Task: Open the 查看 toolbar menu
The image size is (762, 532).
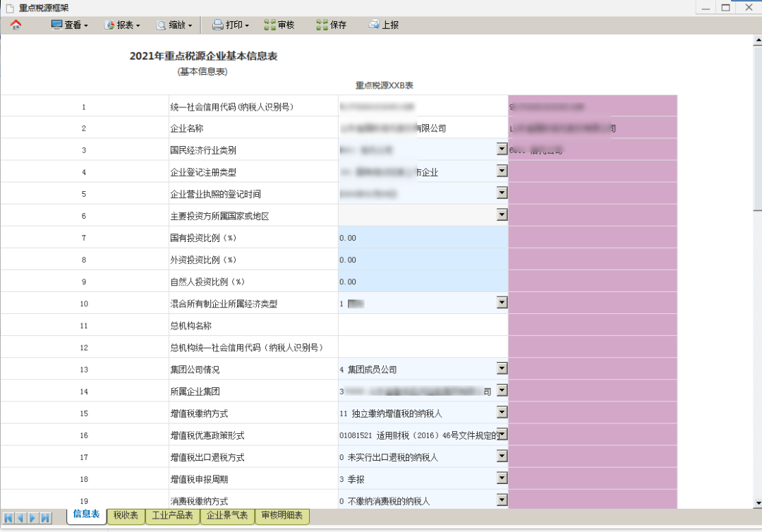Action: [x=69, y=25]
